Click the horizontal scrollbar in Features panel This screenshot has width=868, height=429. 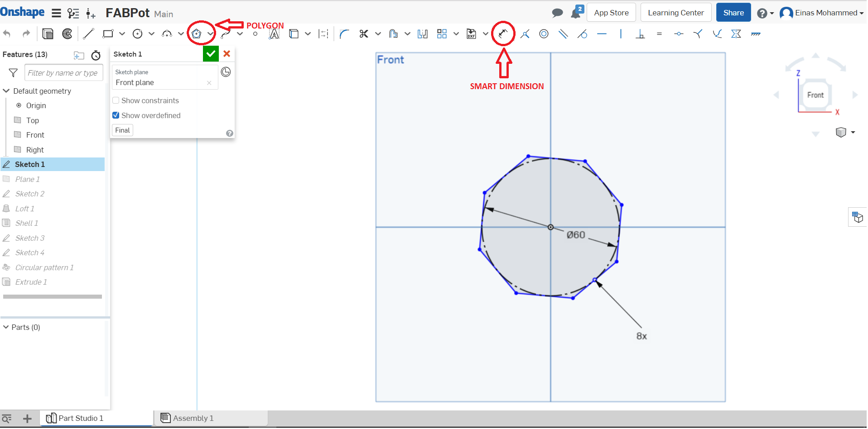[x=53, y=297]
